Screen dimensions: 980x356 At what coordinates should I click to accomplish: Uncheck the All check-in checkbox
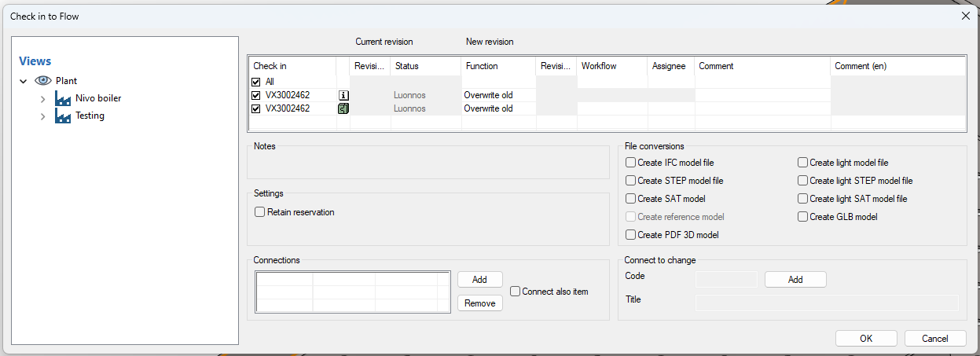coord(256,82)
